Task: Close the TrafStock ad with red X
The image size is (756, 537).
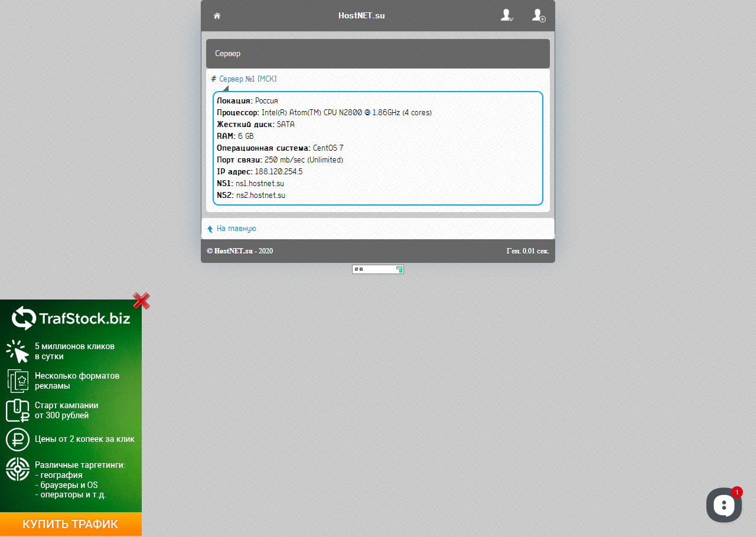Action: [x=141, y=301]
